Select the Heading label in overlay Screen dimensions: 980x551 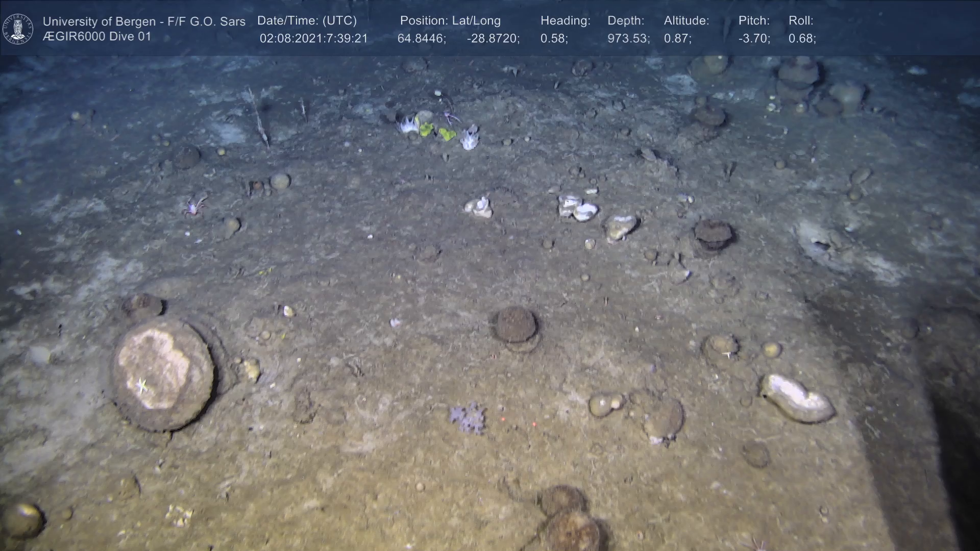pyautogui.click(x=565, y=21)
